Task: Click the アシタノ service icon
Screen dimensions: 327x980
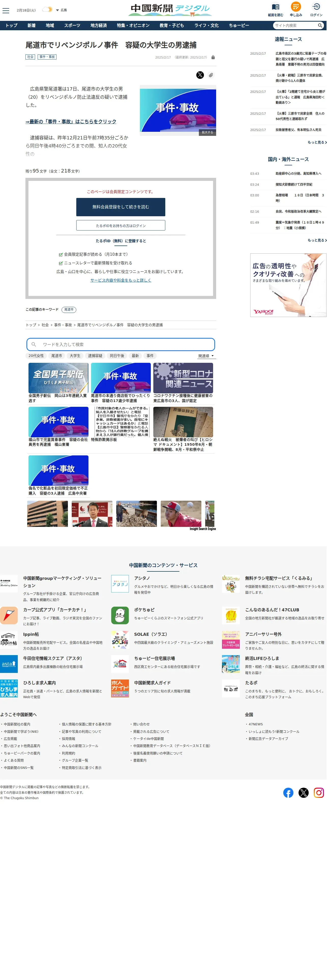Action: (x=120, y=584)
